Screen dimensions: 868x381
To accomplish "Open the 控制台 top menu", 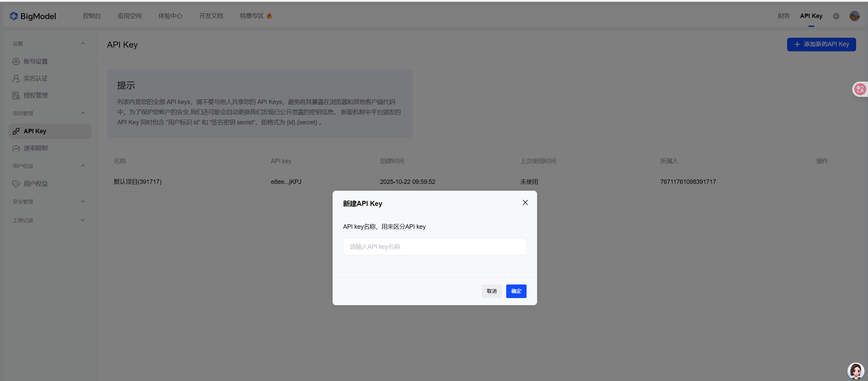I will point(92,16).
